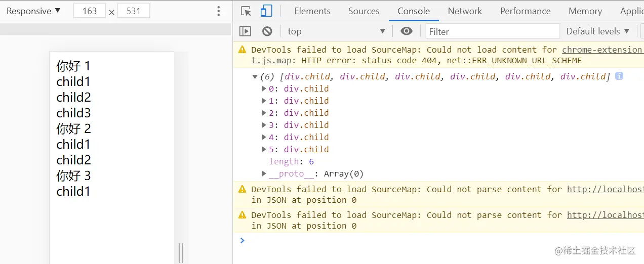Show the console sidebar panel icon
644x264 pixels.
point(245,31)
